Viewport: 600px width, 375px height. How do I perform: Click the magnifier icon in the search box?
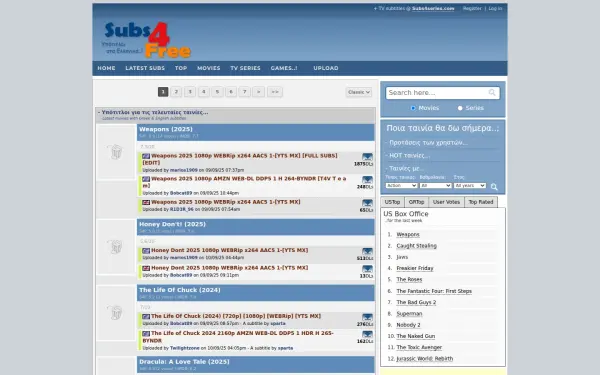492,93
